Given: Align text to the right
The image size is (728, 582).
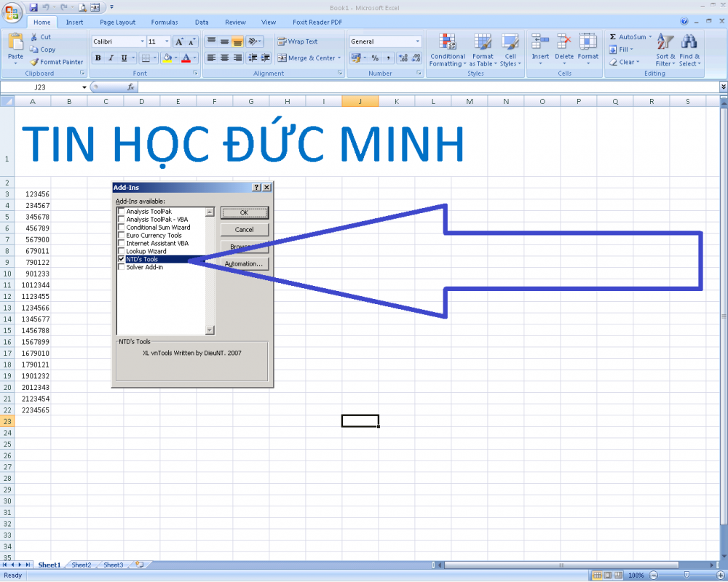Looking at the screenshot, I should [x=237, y=58].
